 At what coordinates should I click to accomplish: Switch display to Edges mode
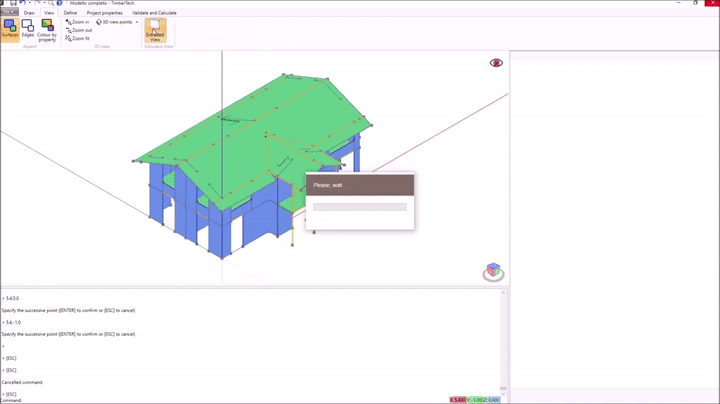tap(27, 29)
